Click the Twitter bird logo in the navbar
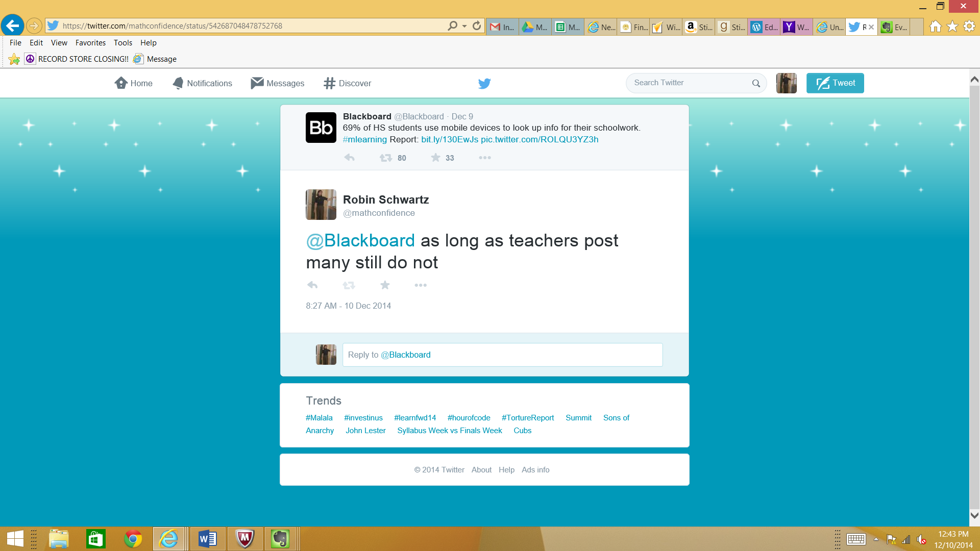 (x=484, y=83)
